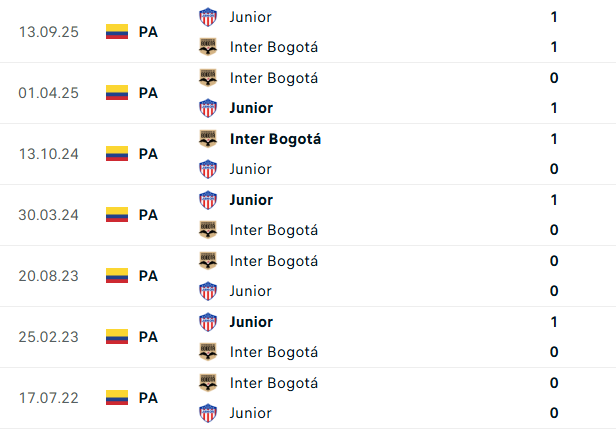Viewport: 616px width, 429px height.
Task: Click Inter Bogotá crest in 17.07.22 match
Action: click(x=208, y=382)
